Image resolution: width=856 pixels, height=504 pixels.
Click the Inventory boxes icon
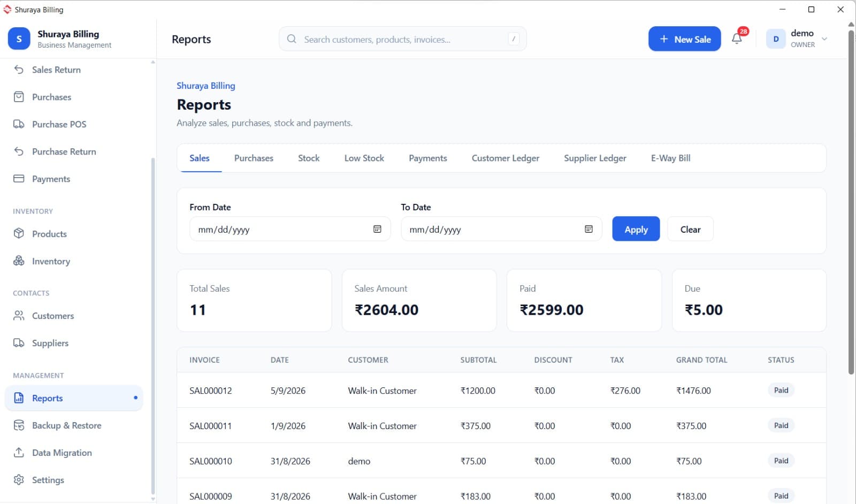coord(19,261)
